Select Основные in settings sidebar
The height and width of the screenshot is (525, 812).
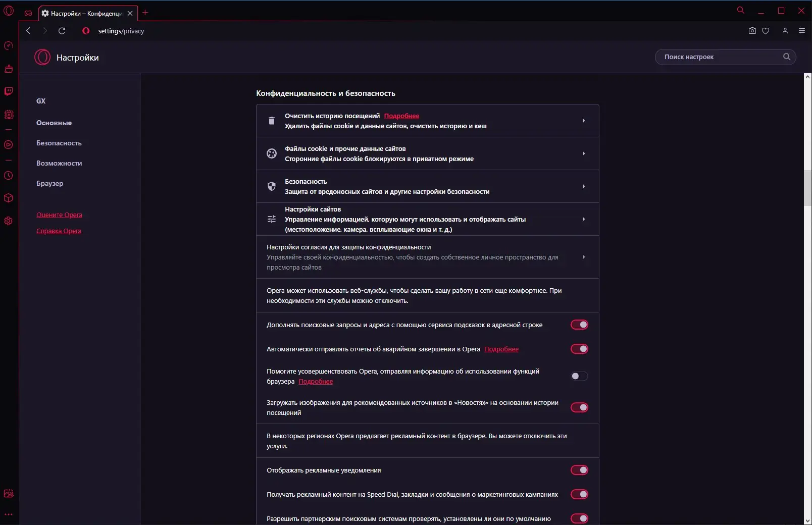coord(54,123)
